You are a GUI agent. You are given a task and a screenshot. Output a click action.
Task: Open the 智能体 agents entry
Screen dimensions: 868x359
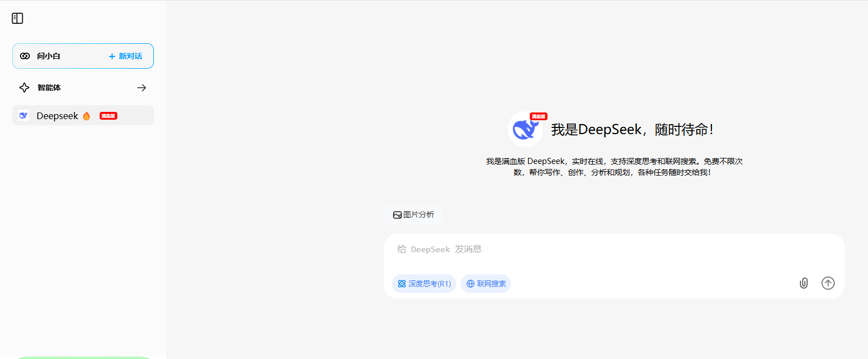(83, 88)
